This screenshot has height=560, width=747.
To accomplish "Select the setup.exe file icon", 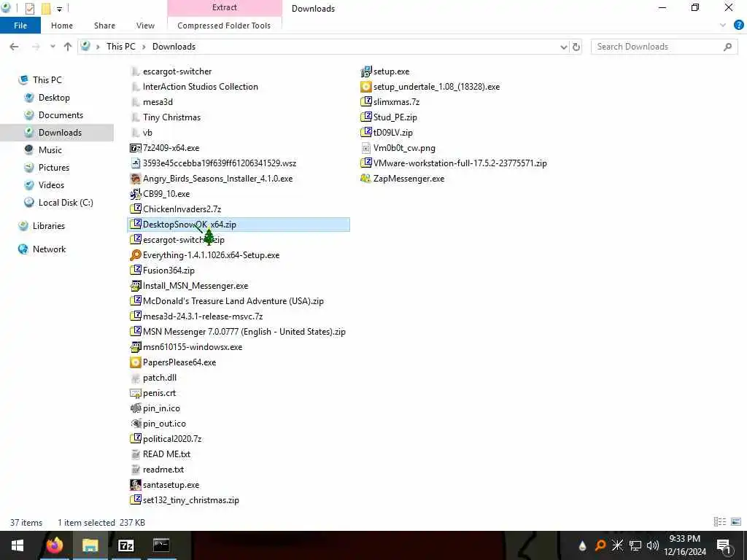I will click(x=366, y=71).
